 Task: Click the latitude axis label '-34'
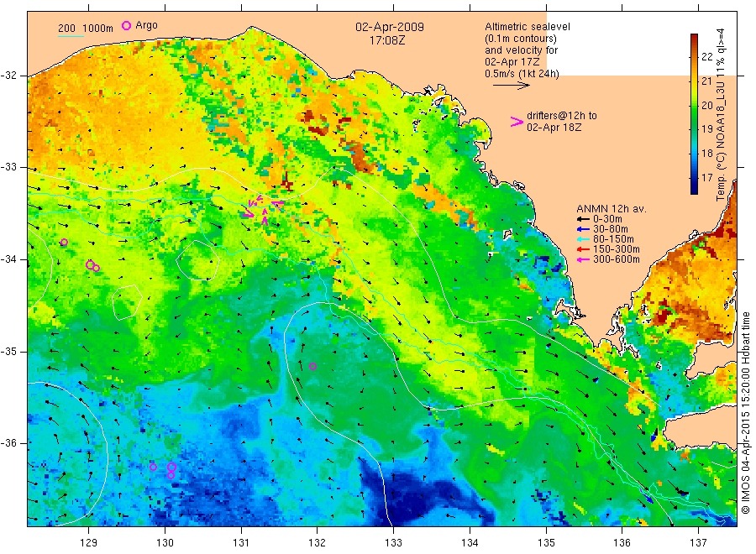pyautogui.click(x=8, y=259)
